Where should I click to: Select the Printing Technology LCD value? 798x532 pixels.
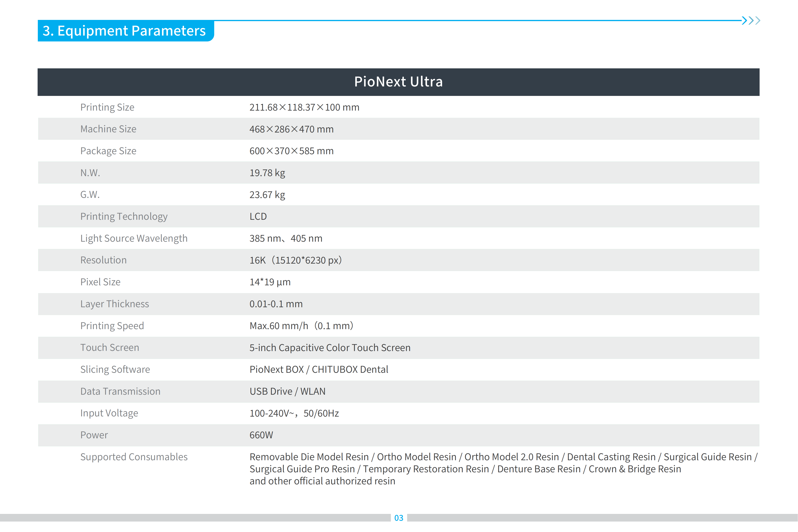(x=258, y=217)
